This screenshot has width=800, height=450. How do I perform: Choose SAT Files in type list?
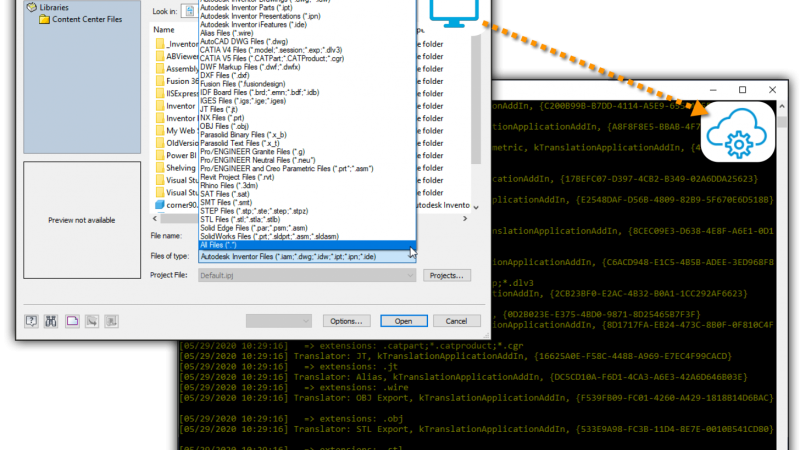tap(224, 194)
